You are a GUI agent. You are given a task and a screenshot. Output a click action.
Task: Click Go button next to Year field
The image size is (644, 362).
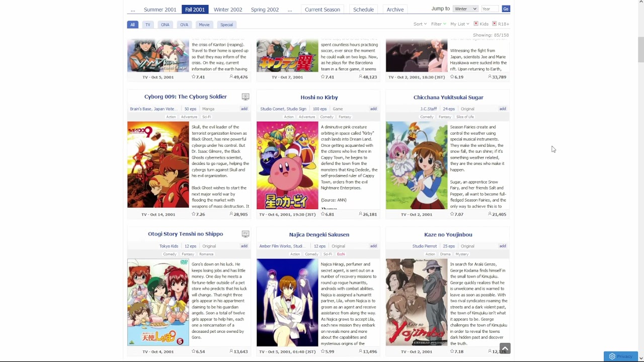click(x=506, y=9)
